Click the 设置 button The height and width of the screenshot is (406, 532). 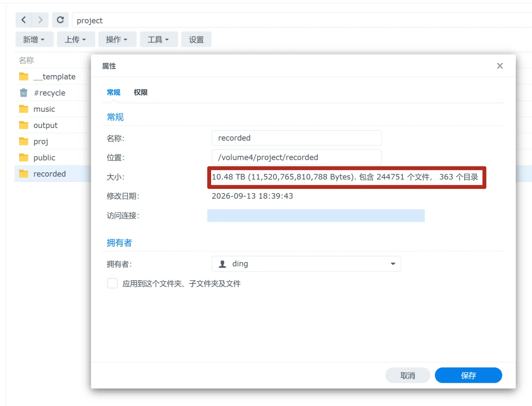[196, 40]
